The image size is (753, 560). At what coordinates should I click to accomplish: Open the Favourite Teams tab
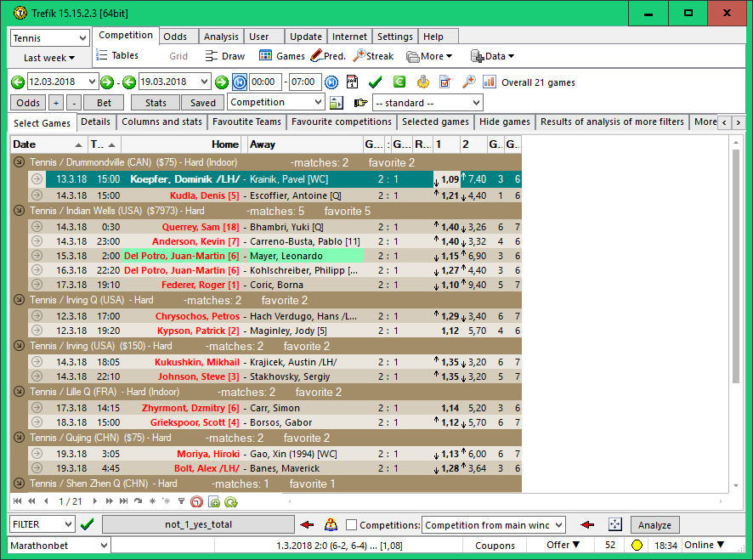pyautogui.click(x=246, y=122)
